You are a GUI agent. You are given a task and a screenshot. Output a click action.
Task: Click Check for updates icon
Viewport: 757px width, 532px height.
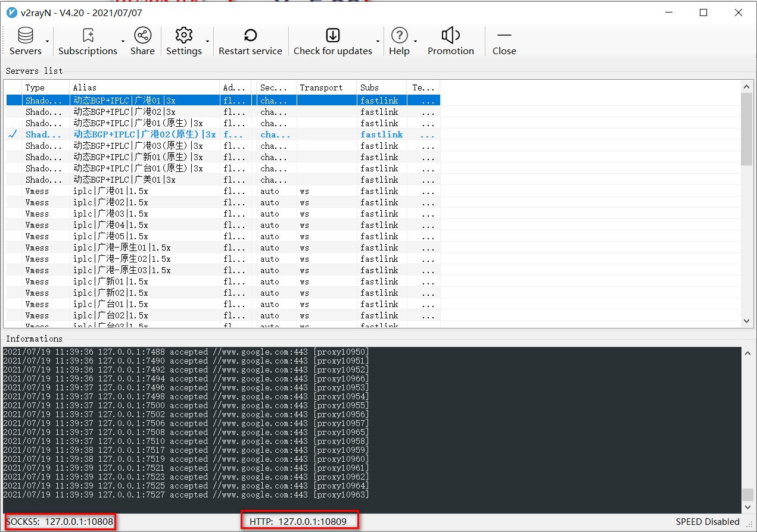[332, 36]
